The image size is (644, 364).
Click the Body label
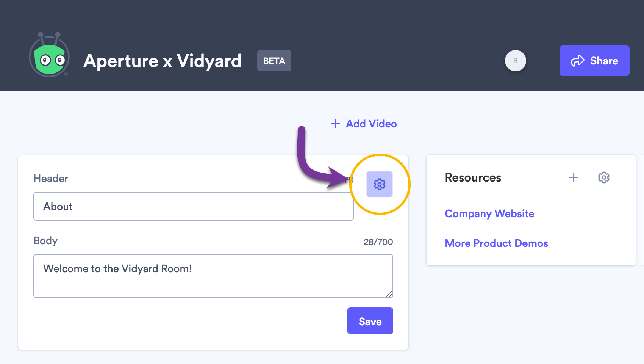tap(45, 241)
